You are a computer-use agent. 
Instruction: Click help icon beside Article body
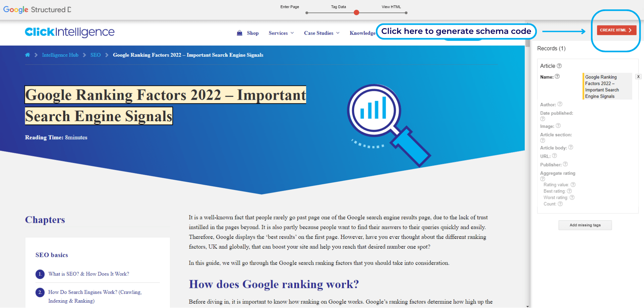[x=571, y=147]
